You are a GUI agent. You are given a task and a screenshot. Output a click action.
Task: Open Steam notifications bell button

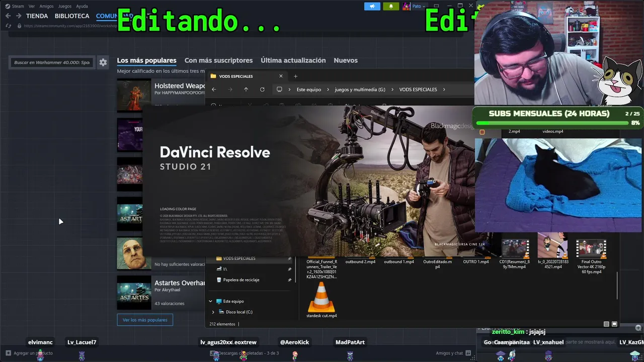391,6
